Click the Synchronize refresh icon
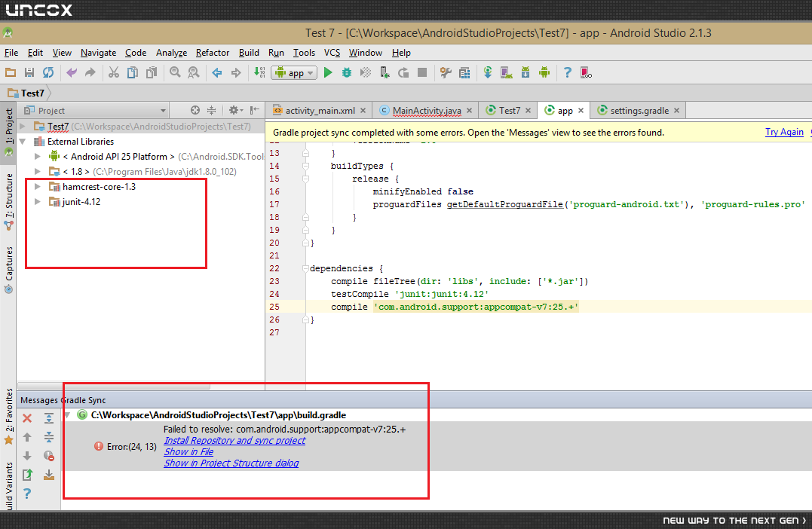 (48, 72)
